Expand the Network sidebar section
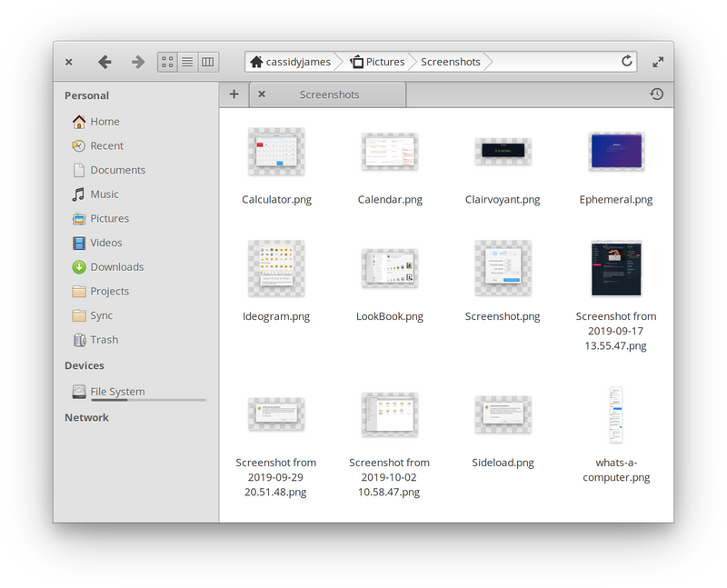Image resolution: width=727 pixels, height=588 pixels. [x=86, y=417]
